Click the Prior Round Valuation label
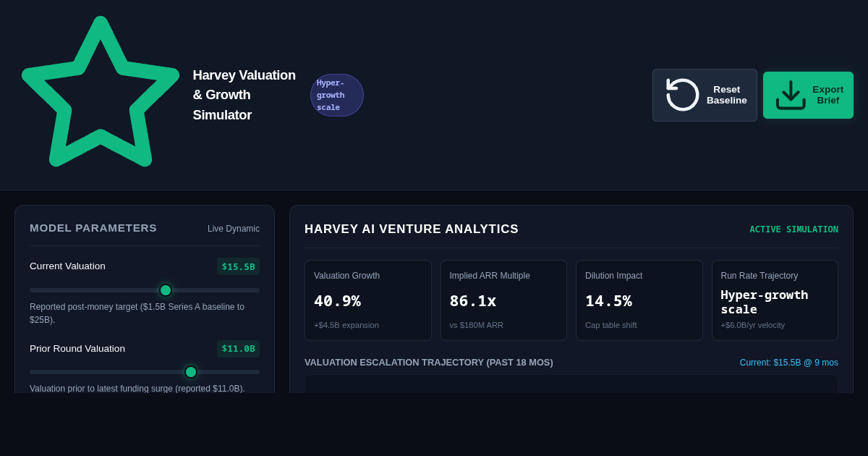This screenshot has height=456, width=868. click(77, 348)
